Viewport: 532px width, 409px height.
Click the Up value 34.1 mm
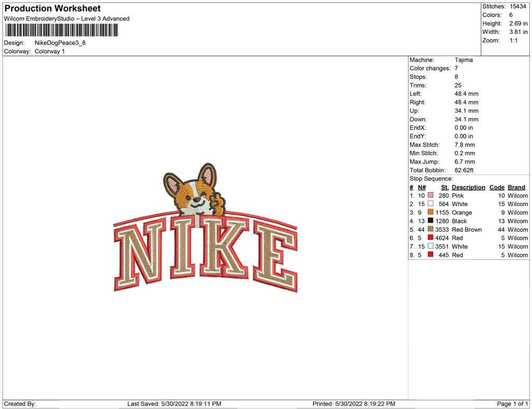(x=466, y=111)
